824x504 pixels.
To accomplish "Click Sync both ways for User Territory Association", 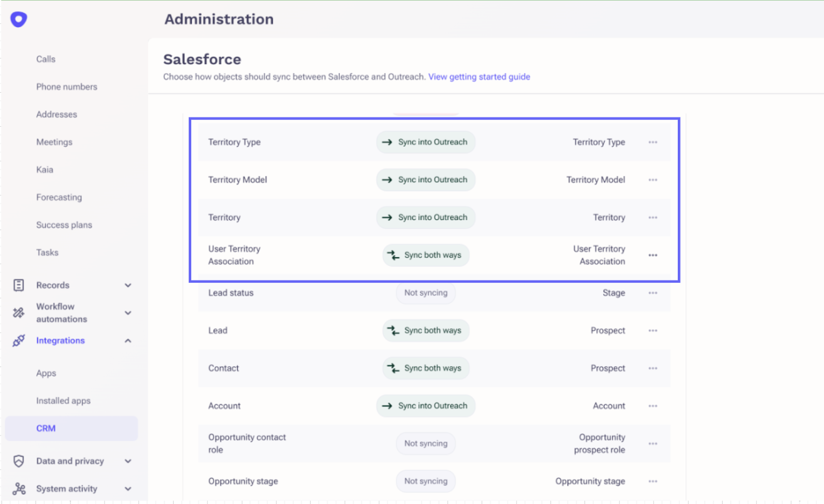I will (x=426, y=255).
